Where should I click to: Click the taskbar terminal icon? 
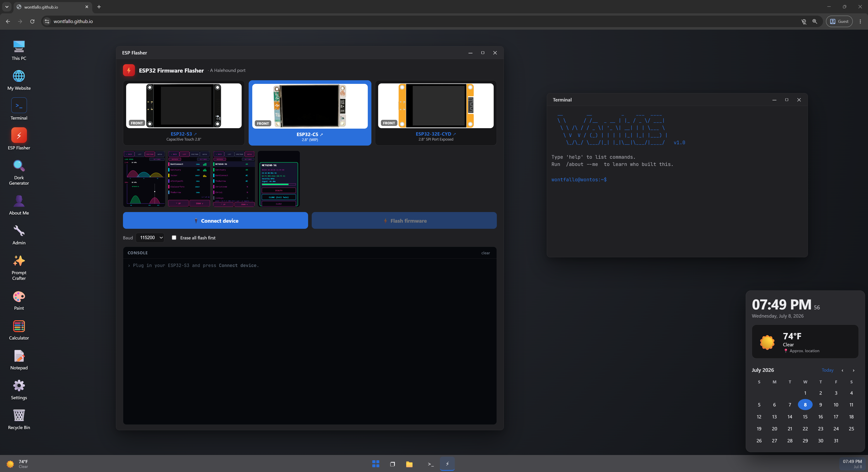click(431, 464)
